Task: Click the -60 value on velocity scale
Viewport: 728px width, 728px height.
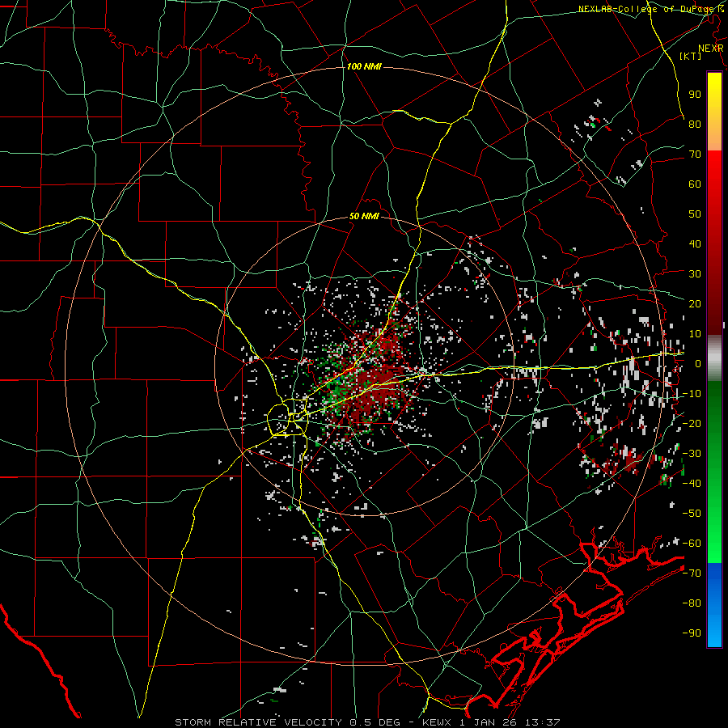Action: tap(692, 544)
